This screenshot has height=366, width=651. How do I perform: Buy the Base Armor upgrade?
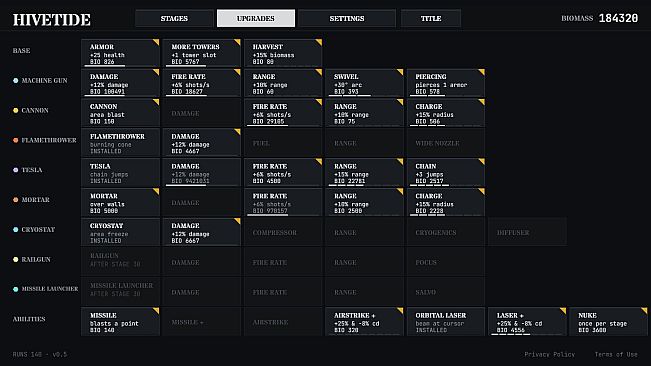click(x=120, y=53)
